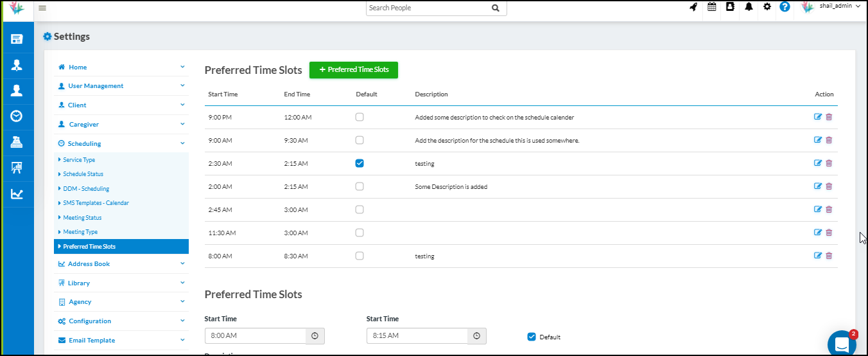This screenshot has height=356, width=868.
Task: Uncheck default for 2:30 AM slot
Action: tap(360, 163)
